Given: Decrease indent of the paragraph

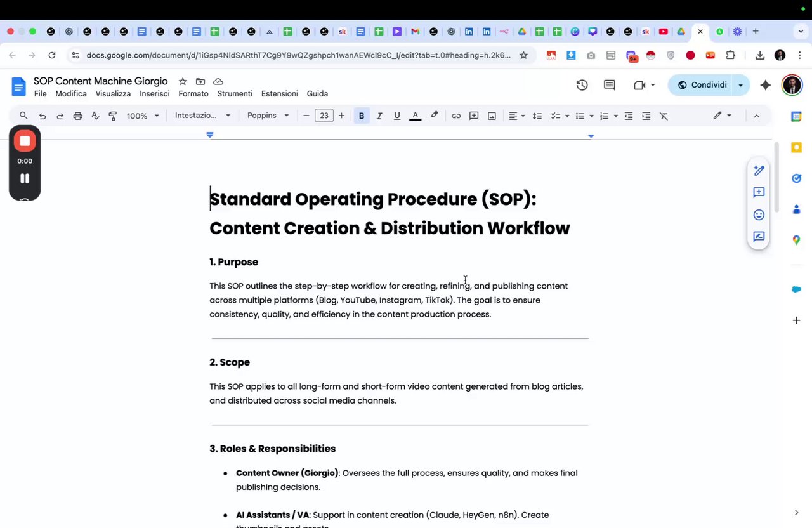Looking at the screenshot, I should 629,115.
